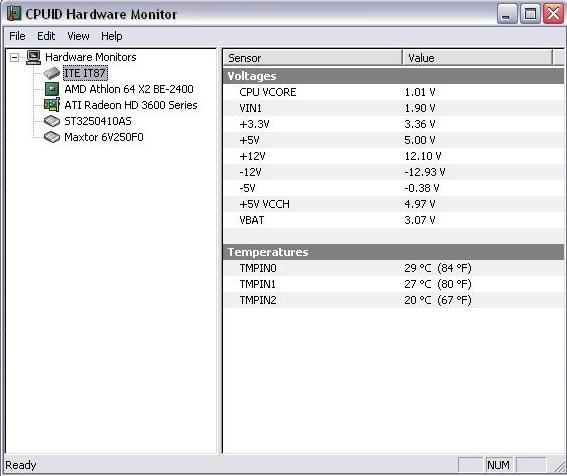Click the ITE IT87 chip icon

click(x=52, y=73)
